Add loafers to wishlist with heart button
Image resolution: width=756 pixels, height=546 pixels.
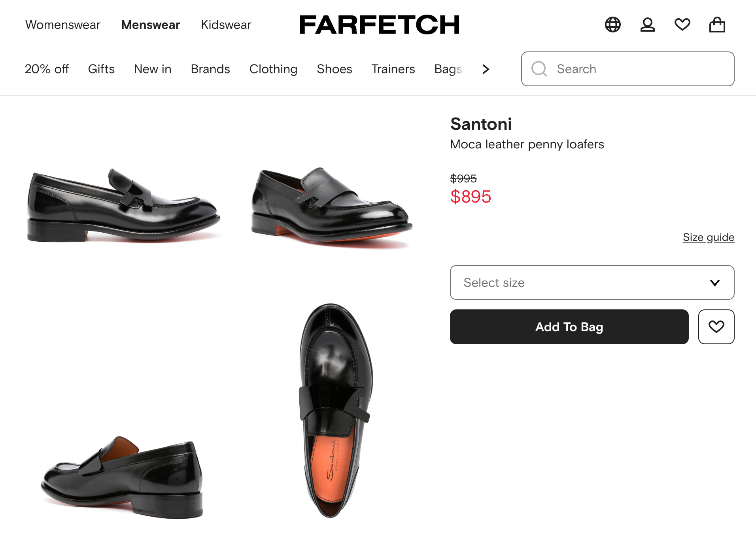coord(716,327)
